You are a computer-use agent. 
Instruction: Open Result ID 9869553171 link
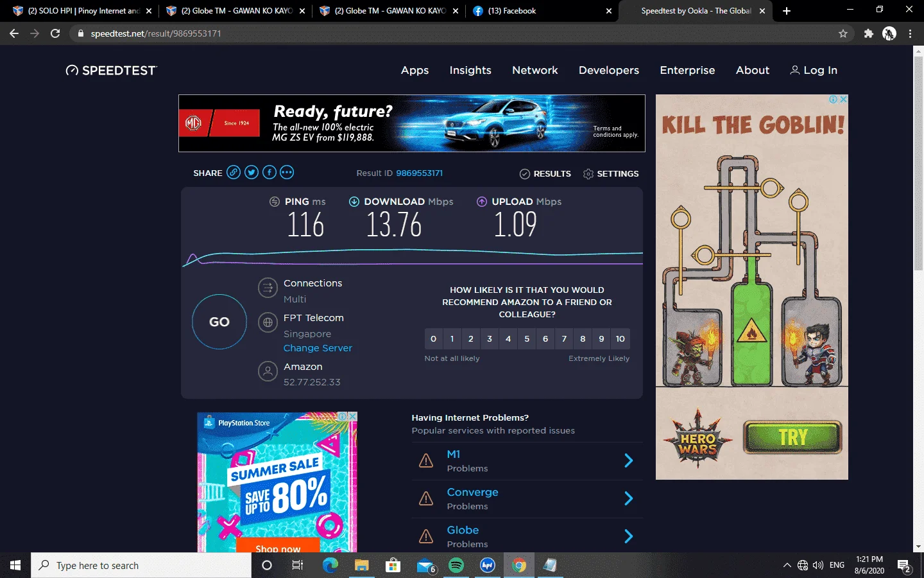click(x=420, y=173)
